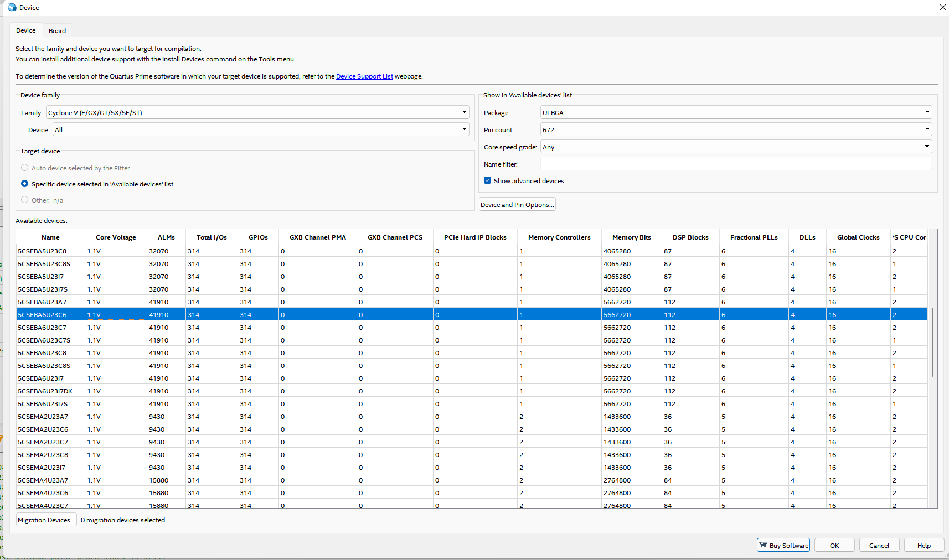Sort by Core Voltage column header
The image size is (949, 560).
tap(116, 237)
